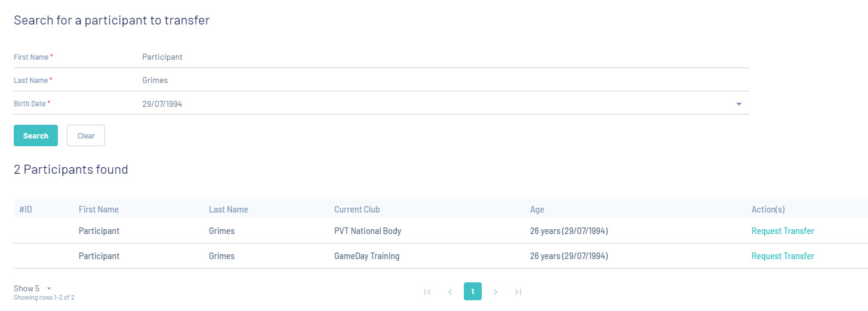Click the Search button

[36, 136]
